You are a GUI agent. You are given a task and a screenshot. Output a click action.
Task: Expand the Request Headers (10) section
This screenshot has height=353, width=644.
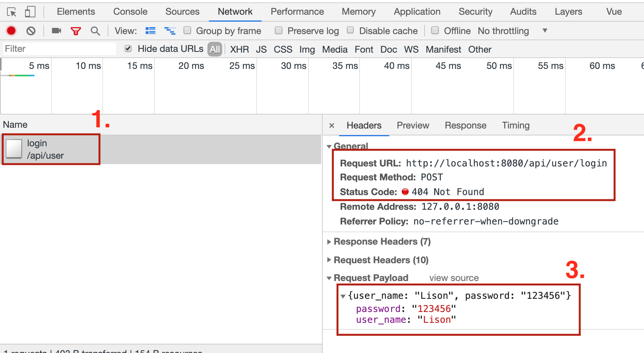[x=380, y=260]
